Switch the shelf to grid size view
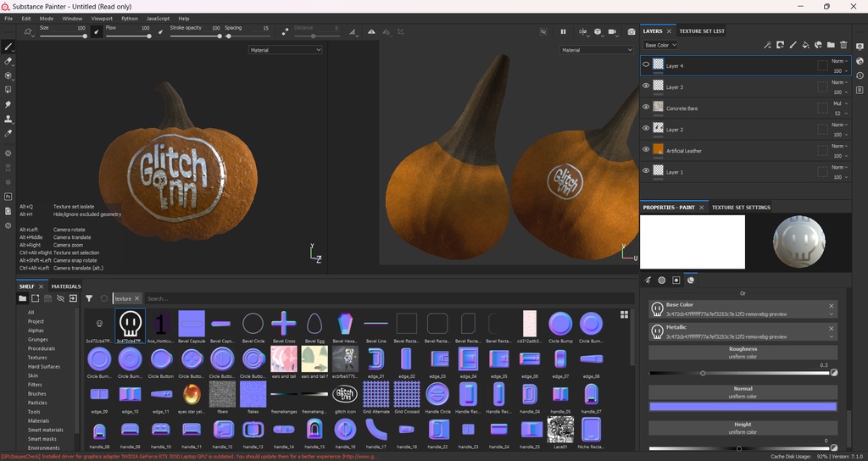This screenshot has width=868, height=461. point(624,314)
